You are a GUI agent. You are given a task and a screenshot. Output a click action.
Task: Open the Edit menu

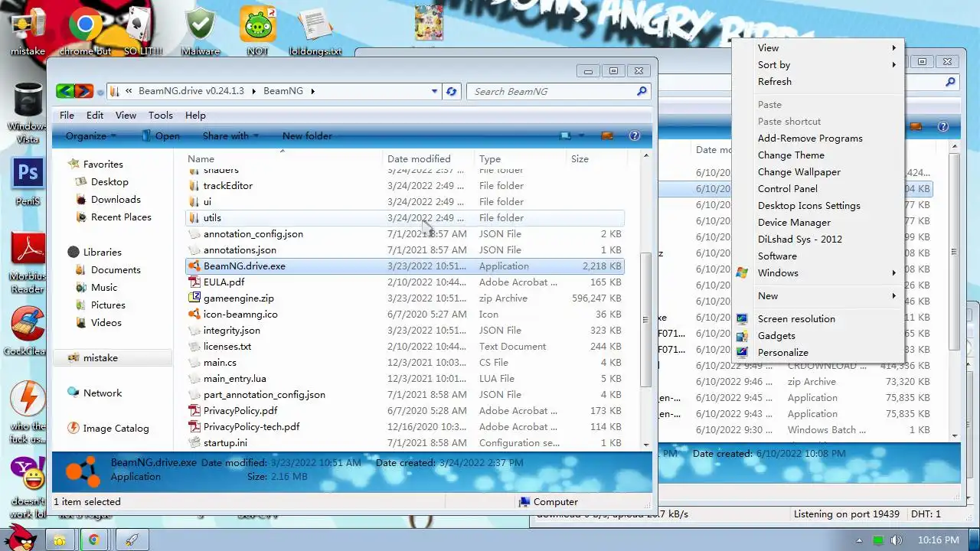95,115
